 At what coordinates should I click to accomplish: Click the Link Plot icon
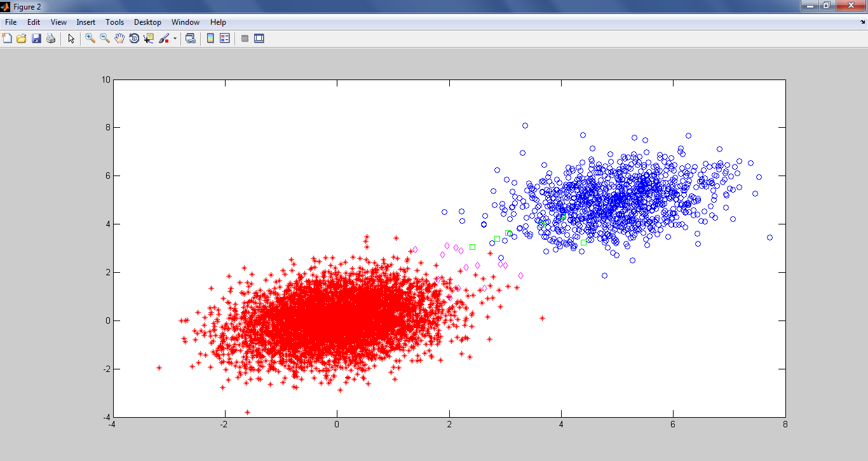coord(190,38)
